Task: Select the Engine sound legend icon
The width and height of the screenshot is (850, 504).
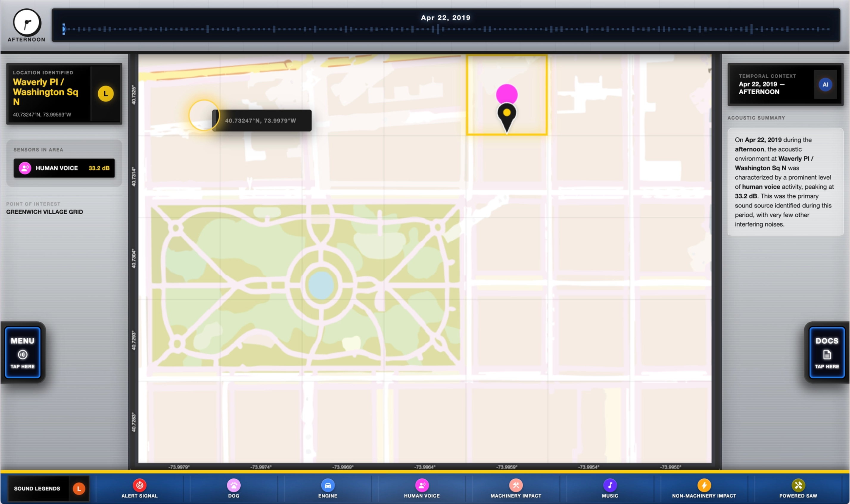Action: pos(328,485)
